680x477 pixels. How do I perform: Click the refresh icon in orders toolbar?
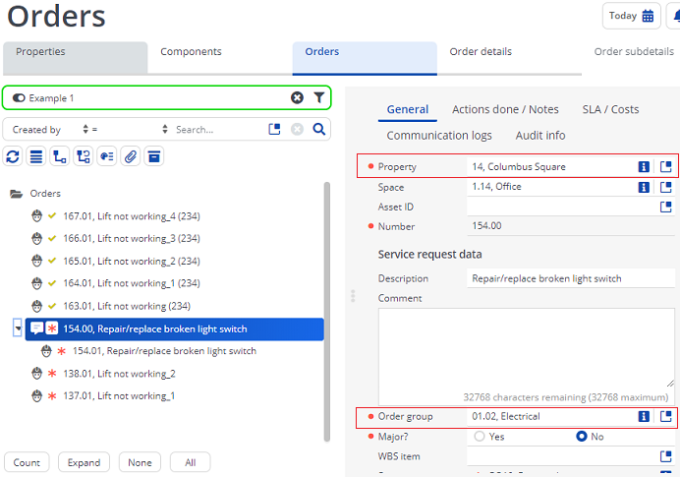click(13, 157)
